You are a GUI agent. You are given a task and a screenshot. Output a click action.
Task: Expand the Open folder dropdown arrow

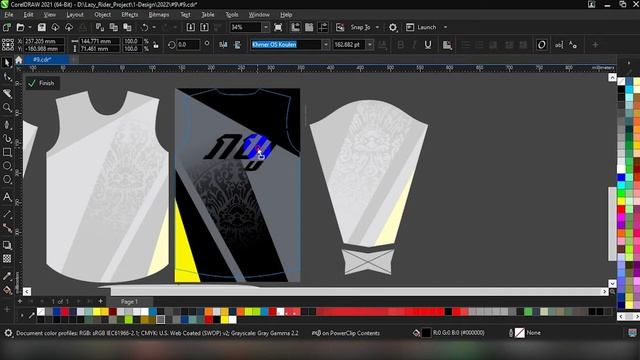tap(30, 27)
